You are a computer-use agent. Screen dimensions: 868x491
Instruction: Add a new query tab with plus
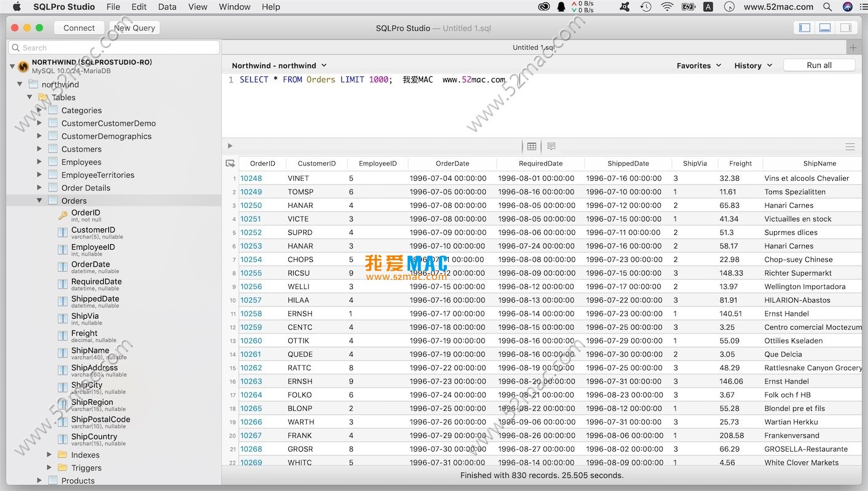tap(853, 47)
